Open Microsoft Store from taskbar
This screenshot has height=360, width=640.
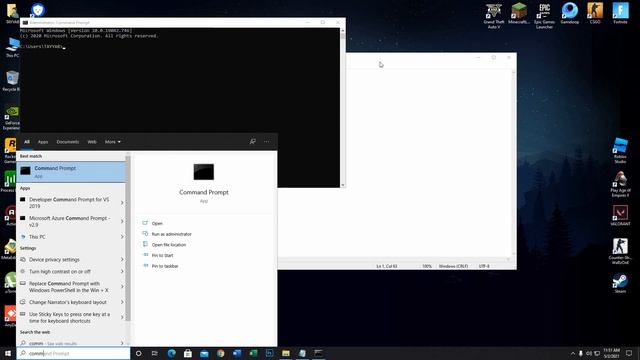pyautogui.click(x=188, y=353)
